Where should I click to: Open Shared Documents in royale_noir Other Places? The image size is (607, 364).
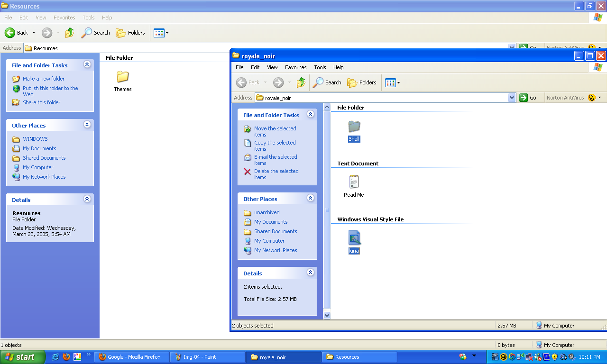276,231
